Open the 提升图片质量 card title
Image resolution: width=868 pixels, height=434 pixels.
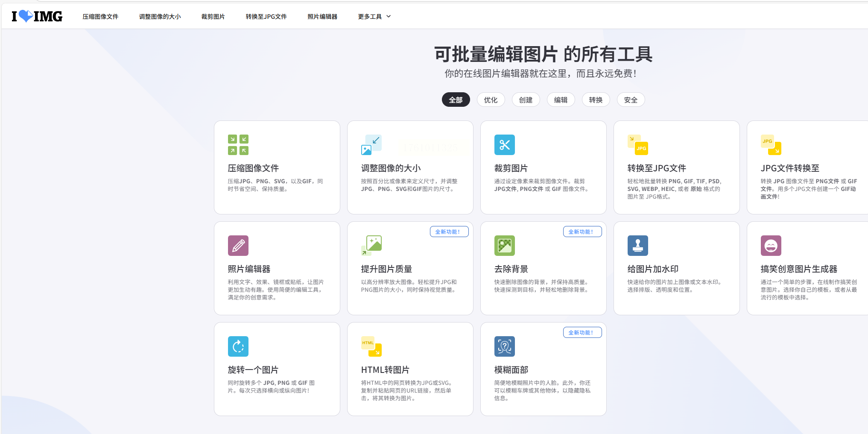point(386,269)
